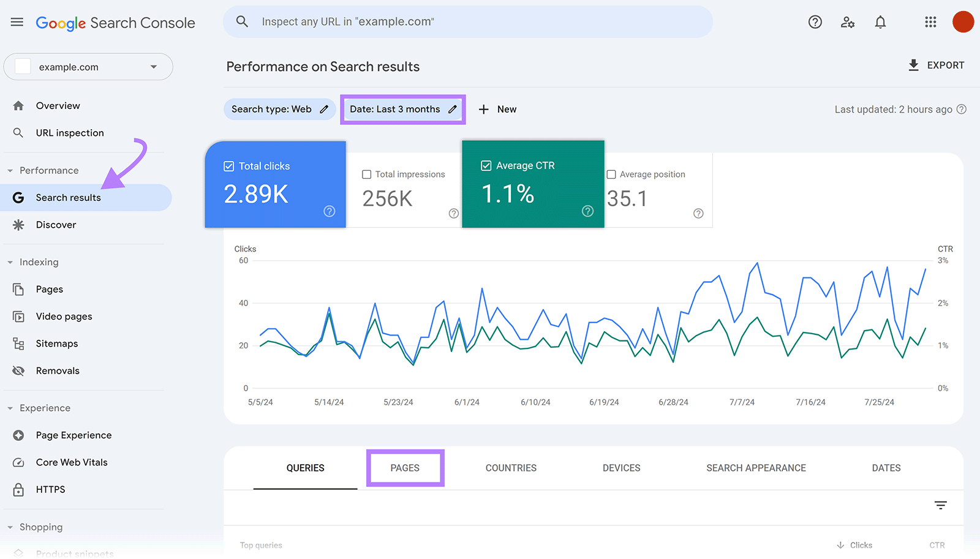Open the help question mark icon
The image size is (980, 559).
pos(815,21)
